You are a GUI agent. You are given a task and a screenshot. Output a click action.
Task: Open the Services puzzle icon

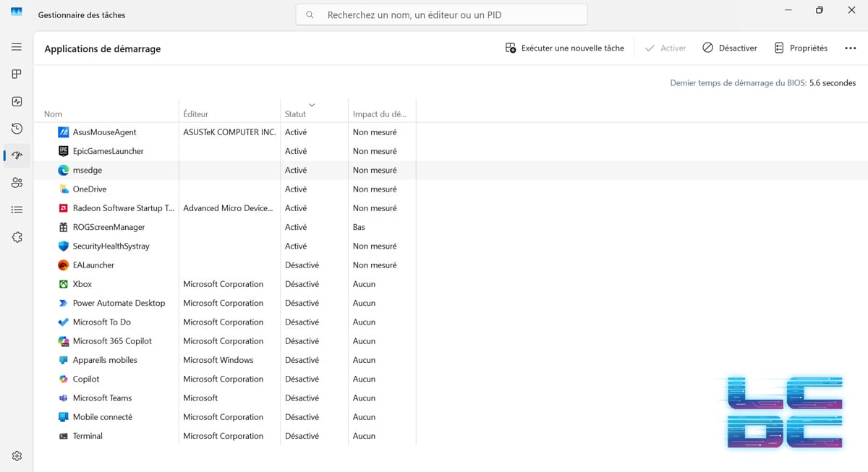coord(17,237)
